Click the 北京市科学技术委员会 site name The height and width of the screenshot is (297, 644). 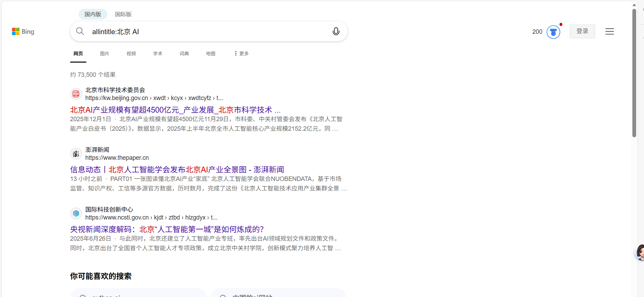click(x=115, y=90)
